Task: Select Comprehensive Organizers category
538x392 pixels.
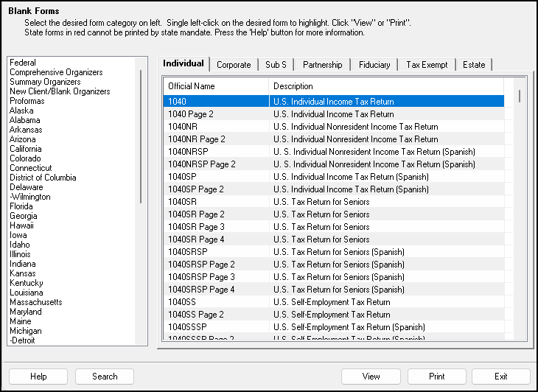Action: pyautogui.click(x=56, y=73)
